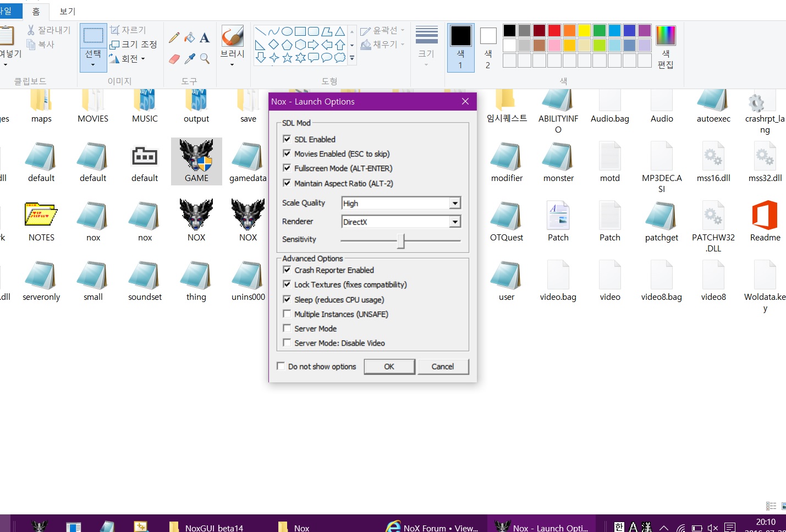This screenshot has height=532, width=786.
Task: Check the Do not show options box
Action: tap(281, 366)
